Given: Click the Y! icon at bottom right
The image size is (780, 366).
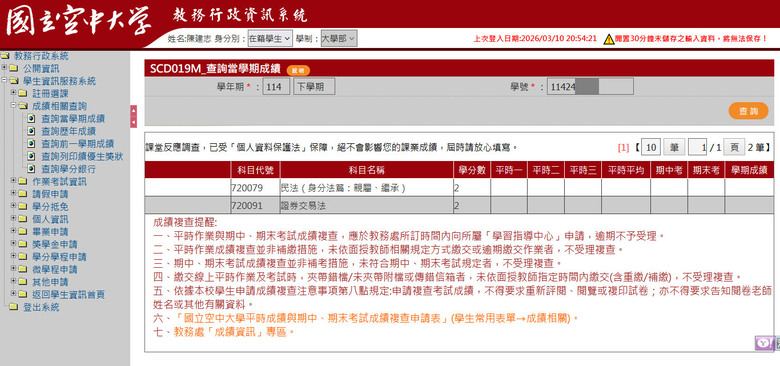Looking at the screenshot, I should tap(765, 343).
